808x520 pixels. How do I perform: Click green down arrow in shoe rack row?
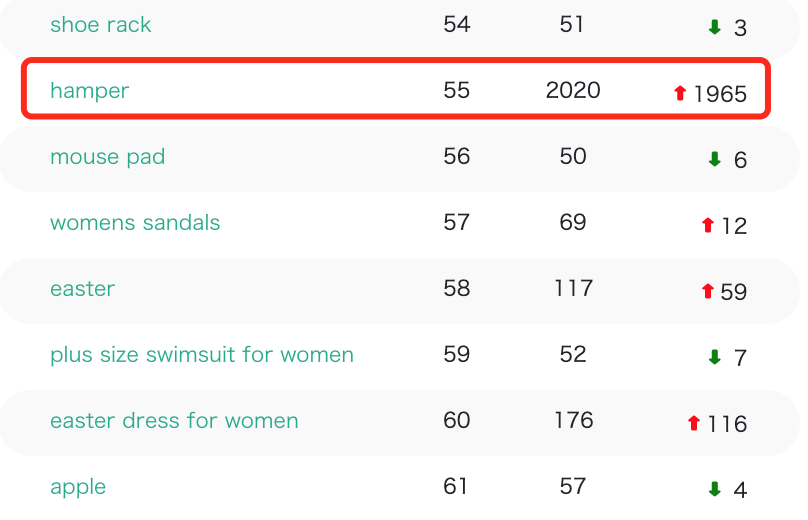pos(714,27)
